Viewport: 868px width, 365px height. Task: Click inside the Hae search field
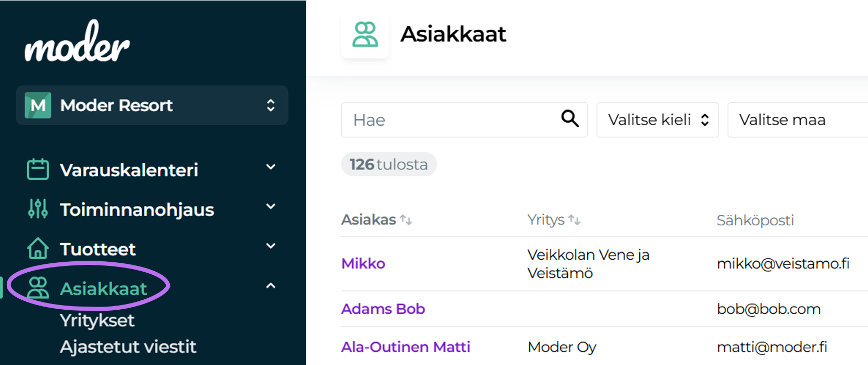click(443, 119)
